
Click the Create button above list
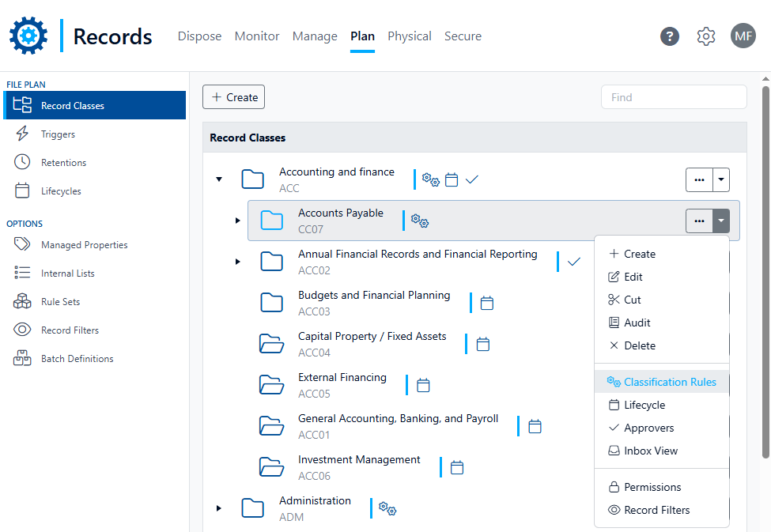tap(234, 97)
